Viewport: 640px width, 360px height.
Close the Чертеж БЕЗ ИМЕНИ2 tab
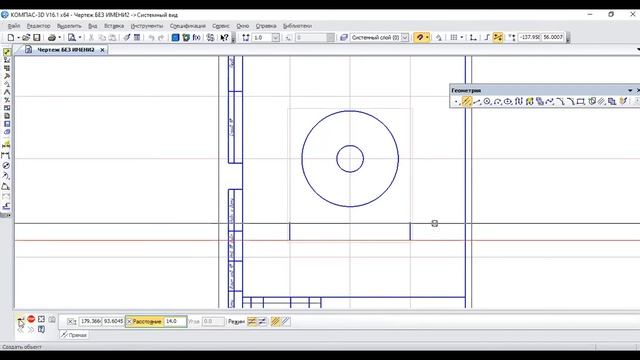[x=102, y=50]
